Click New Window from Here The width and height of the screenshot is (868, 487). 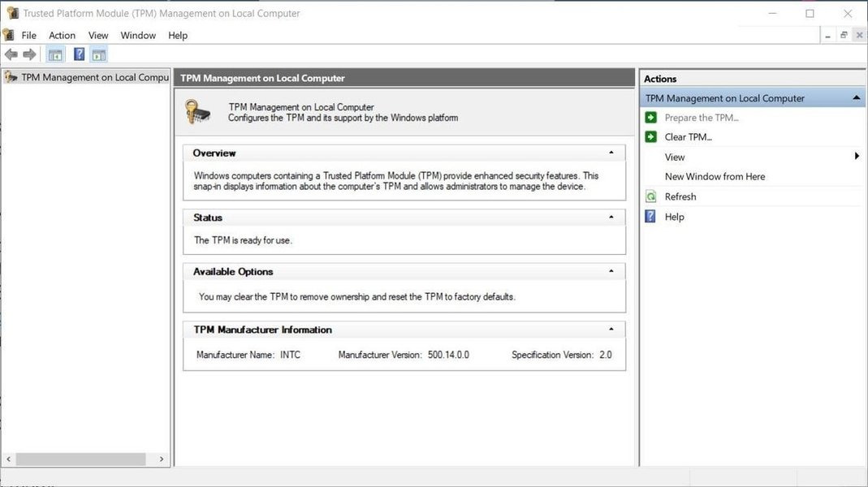coord(715,176)
